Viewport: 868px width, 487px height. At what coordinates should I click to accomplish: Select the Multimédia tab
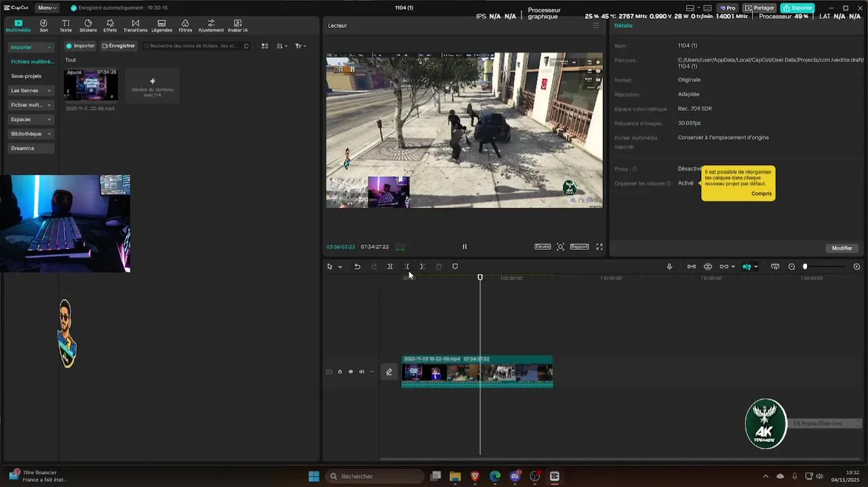pyautogui.click(x=18, y=26)
